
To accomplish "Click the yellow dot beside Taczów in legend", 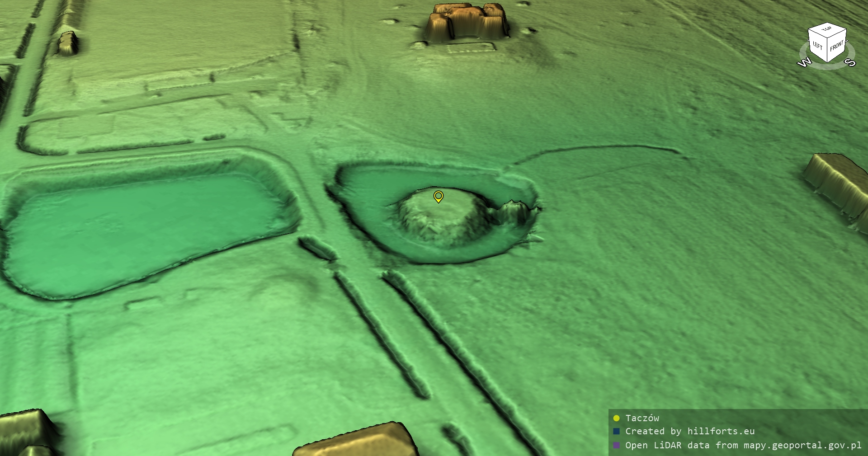I will (616, 418).
